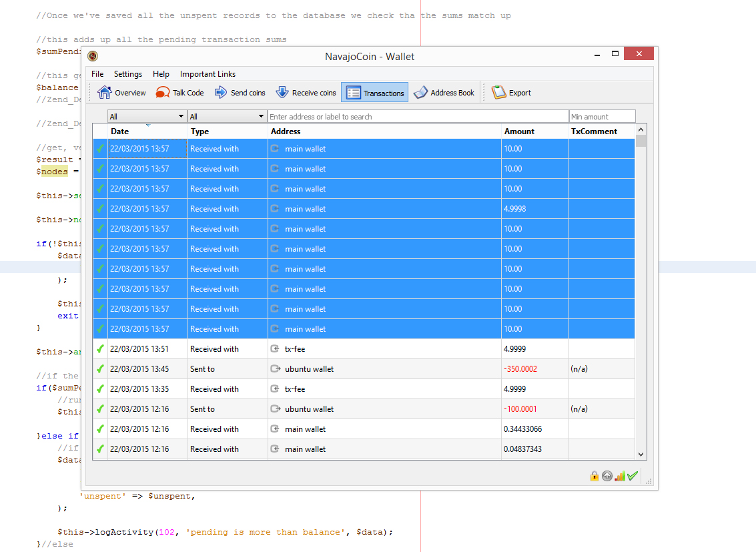This screenshot has width=756, height=552.
Task: Open the Overview page from the toolbar
Action: click(x=121, y=93)
